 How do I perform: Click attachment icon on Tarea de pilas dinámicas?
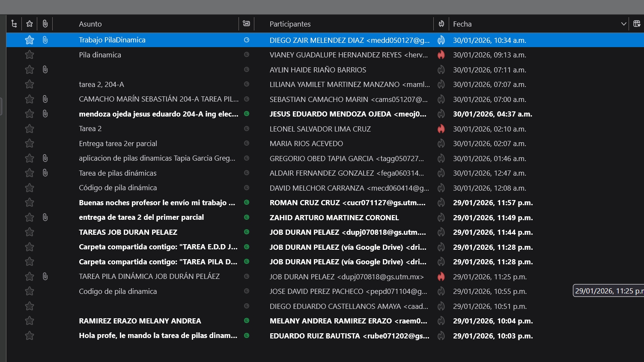pyautogui.click(x=45, y=173)
